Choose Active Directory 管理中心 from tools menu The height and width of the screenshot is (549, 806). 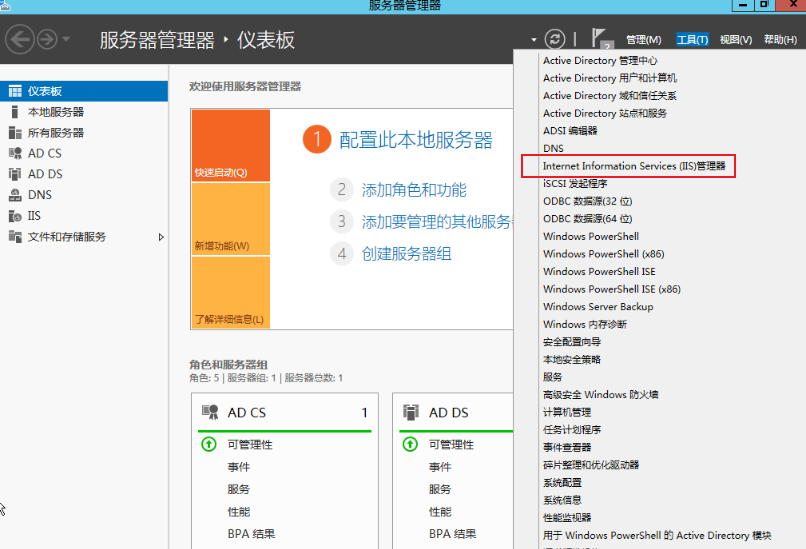pos(600,61)
